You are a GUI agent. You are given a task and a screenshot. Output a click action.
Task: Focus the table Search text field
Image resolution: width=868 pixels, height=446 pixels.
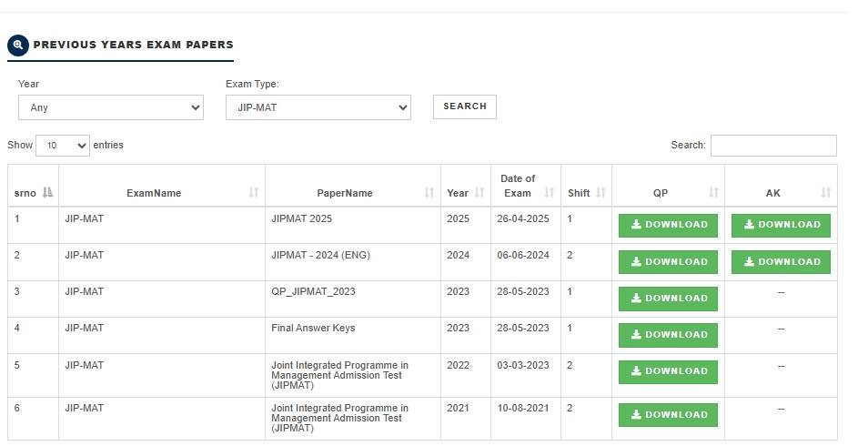772,146
